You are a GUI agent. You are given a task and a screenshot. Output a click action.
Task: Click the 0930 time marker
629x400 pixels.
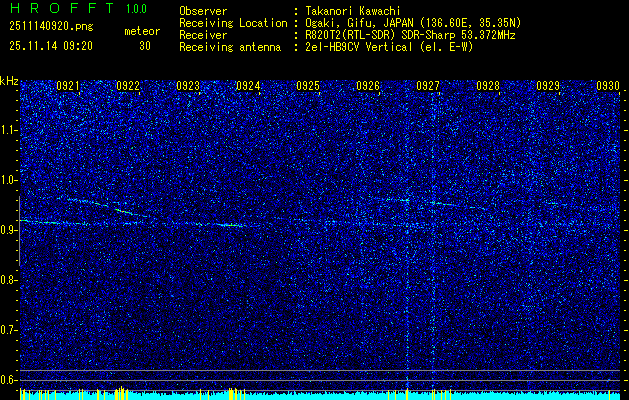[x=608, y=86]
